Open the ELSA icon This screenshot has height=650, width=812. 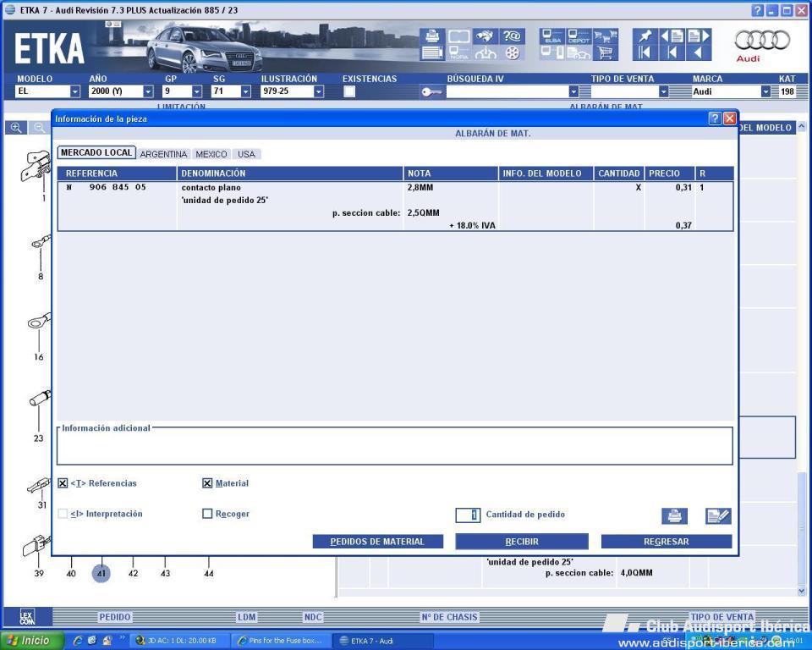552,36
